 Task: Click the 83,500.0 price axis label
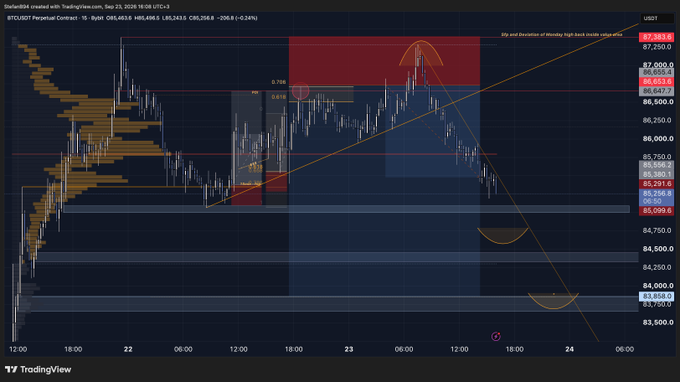click(657, 322)
